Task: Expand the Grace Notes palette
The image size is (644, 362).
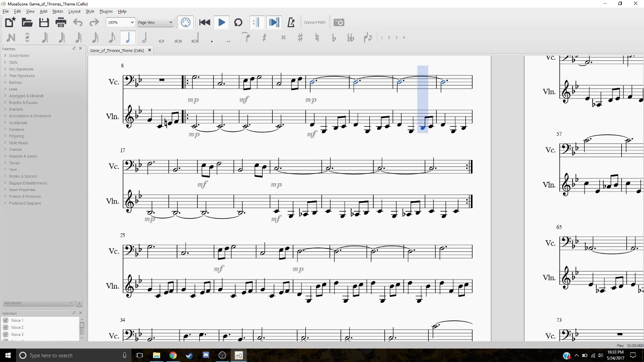Action: coord(19,55)
